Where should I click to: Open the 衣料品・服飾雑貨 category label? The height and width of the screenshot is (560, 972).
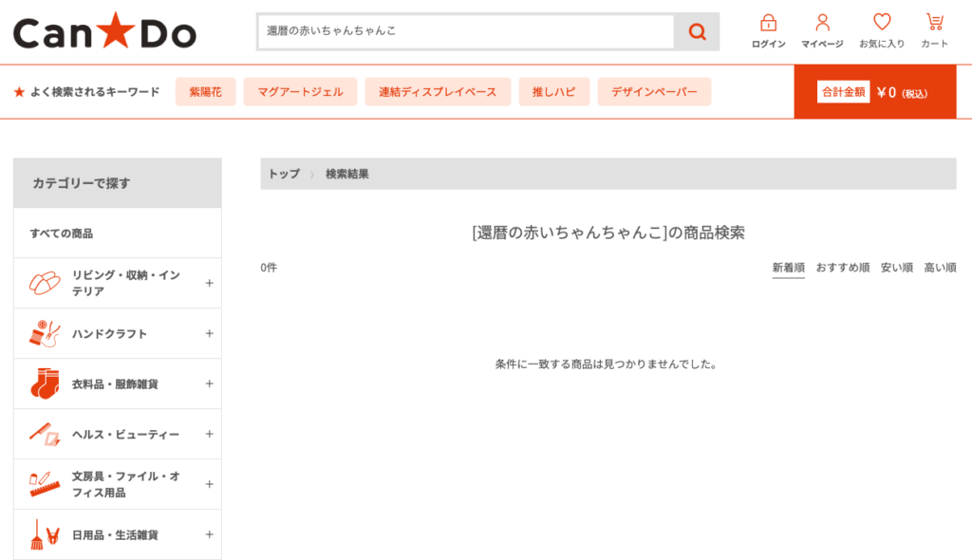[x=115, y=384]
